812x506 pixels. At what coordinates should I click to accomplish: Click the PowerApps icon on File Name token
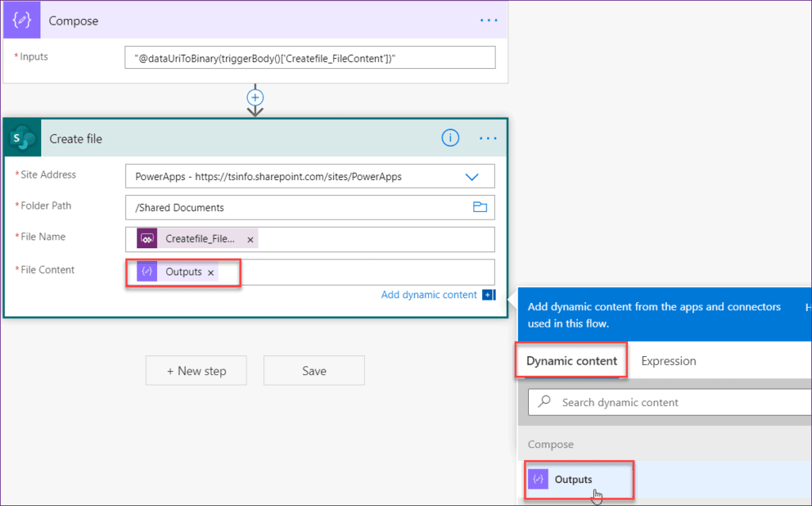click(147, 239)
